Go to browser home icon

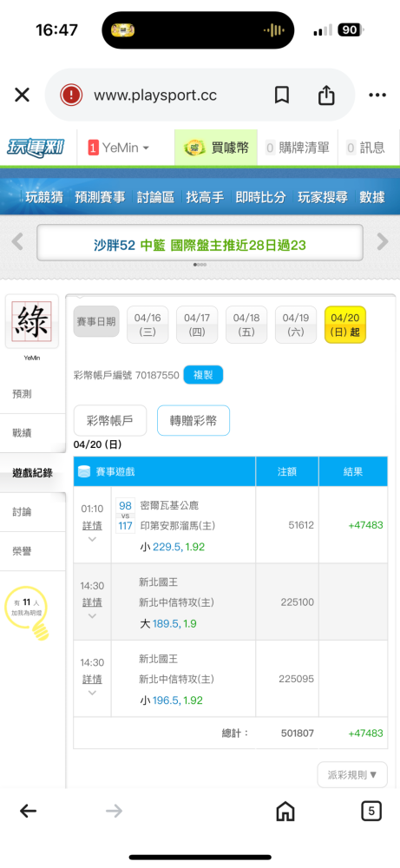(x=285, y=812)
